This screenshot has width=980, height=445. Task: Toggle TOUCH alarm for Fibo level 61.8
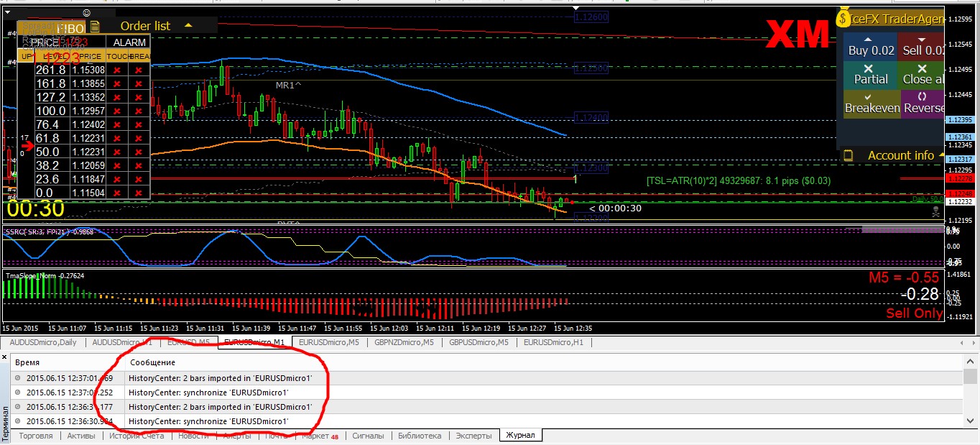pos(116,138)
